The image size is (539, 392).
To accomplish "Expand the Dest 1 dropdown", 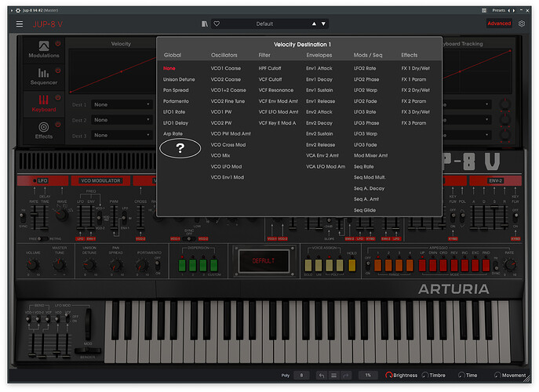I will [122, 104].
